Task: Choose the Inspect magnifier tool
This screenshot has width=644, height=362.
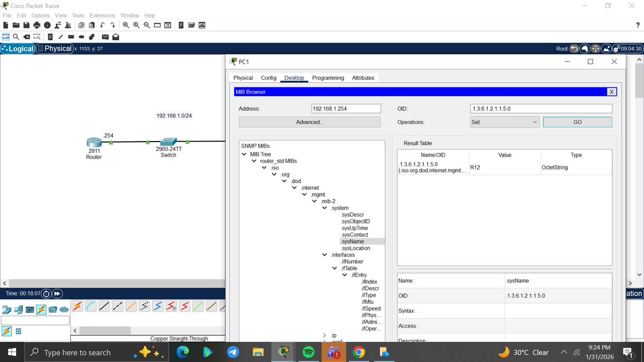Action: click(16, 37)
